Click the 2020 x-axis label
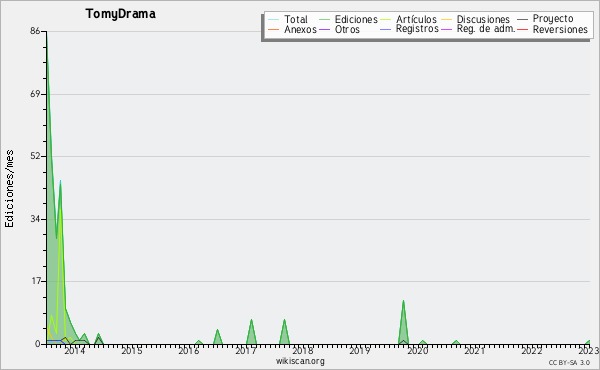 pyautogui.click(x=417, y=351)
